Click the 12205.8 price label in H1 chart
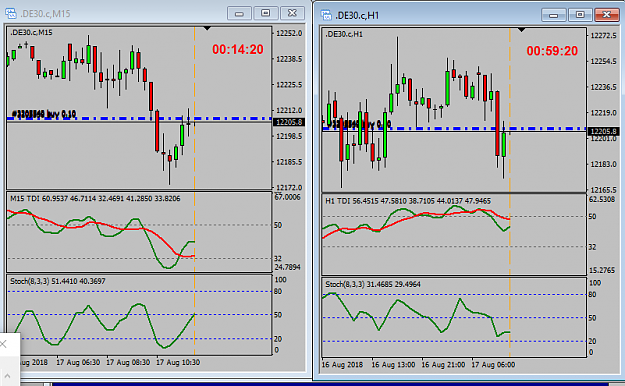Image resolution: width=625 pixels, height=386 pixels. (603, 131)
